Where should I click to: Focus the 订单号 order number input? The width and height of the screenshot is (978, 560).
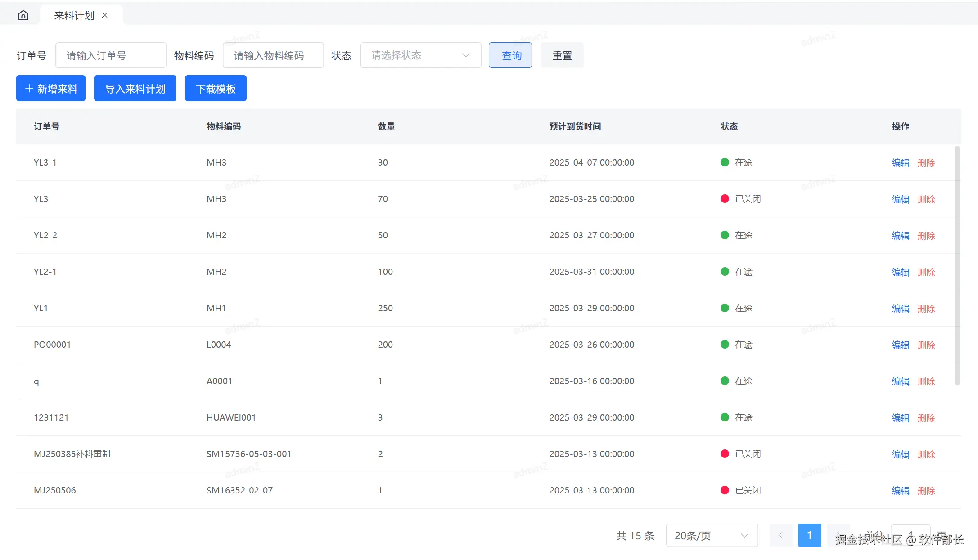(111, 55)
